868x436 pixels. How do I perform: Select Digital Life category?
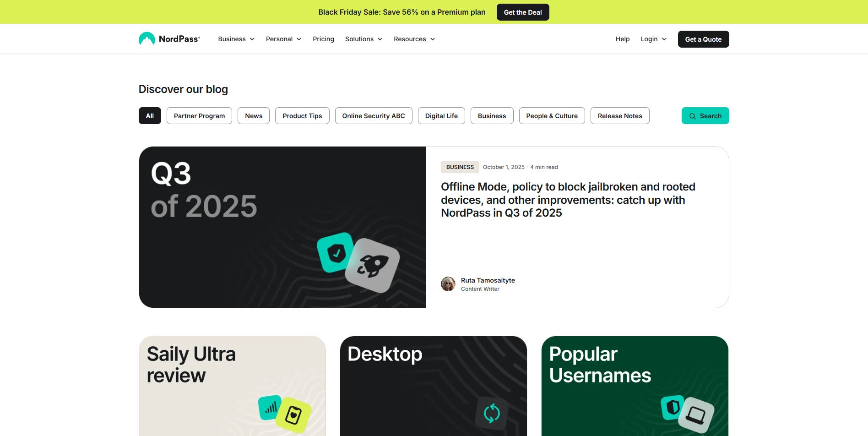pos(441,116)
